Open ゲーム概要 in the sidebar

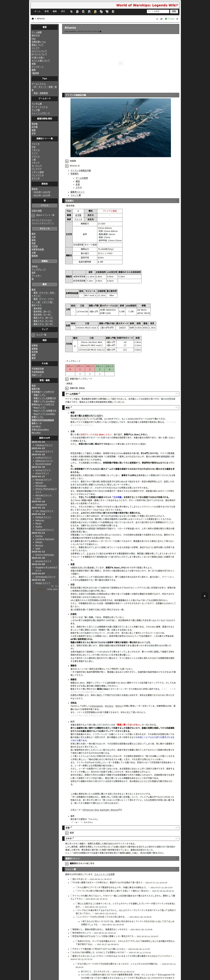click(37, 32)
